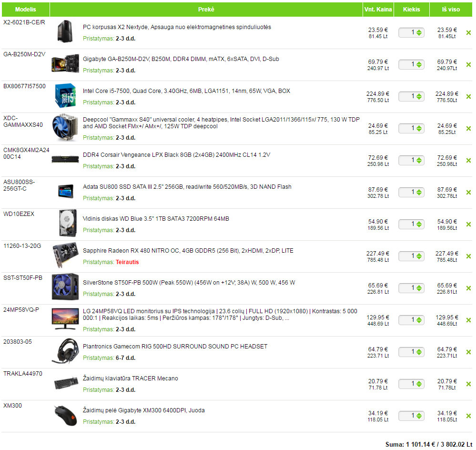This screenshot has width=476, height=450.
Task: Remove the Corsair Vengeance LPX RAM item
Action: (x=468, y=160)
